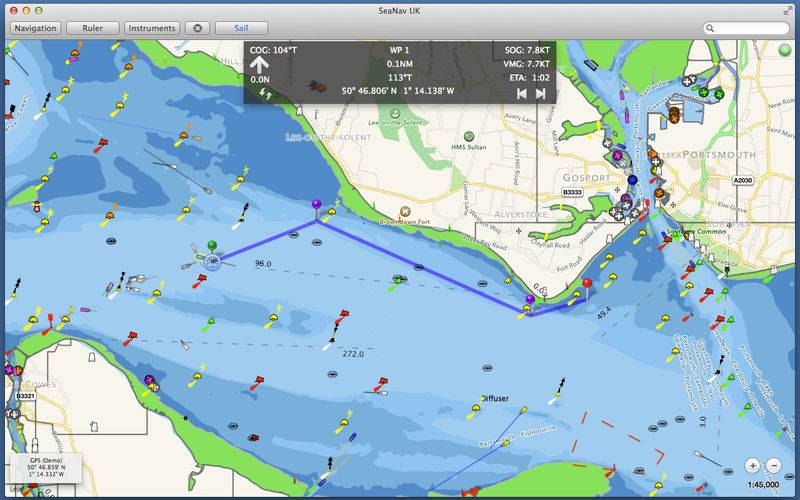Click the VMG: 7.7KT readout
This screenshot has height=500, width=800.
[527, 64]
